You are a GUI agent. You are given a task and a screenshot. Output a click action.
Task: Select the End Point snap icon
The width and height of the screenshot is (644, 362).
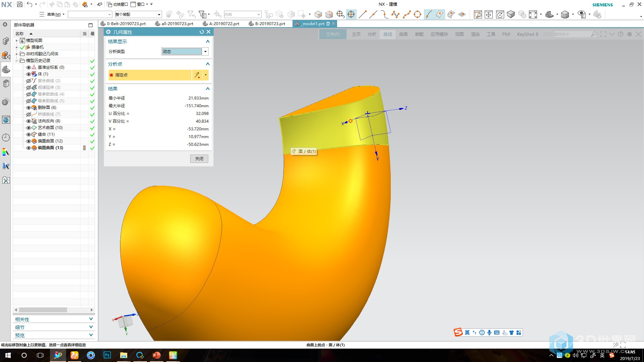362,14
